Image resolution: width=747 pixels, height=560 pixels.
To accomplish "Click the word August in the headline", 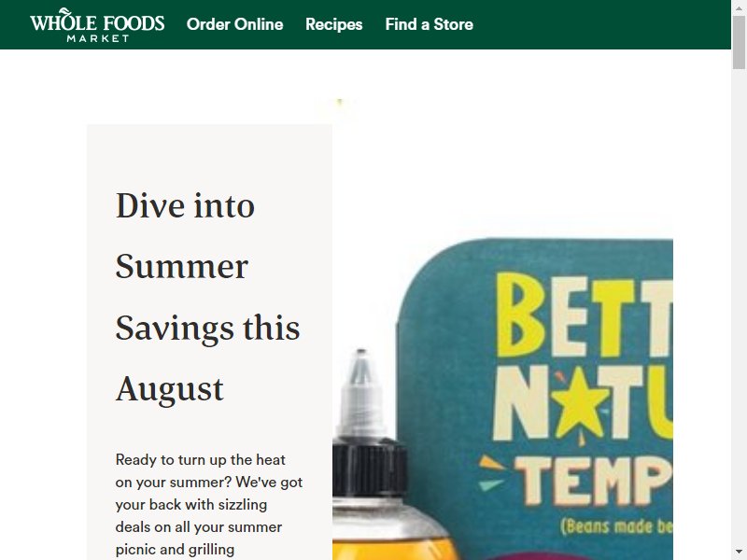I will point(170,390).
